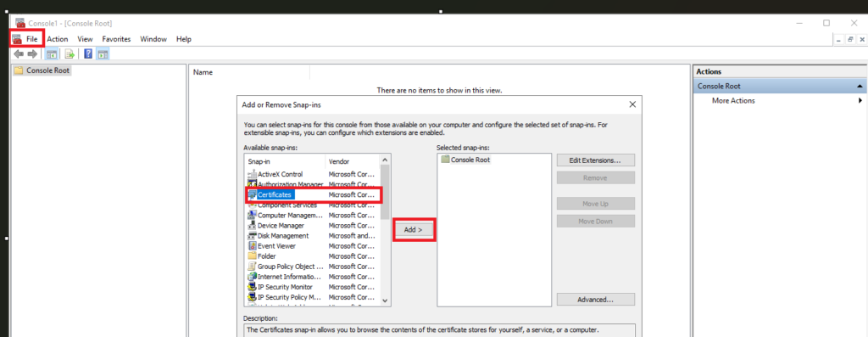The width and height of the screenshot is (868, 337).
Task: Open the Window menu
Action: [153, 39]
